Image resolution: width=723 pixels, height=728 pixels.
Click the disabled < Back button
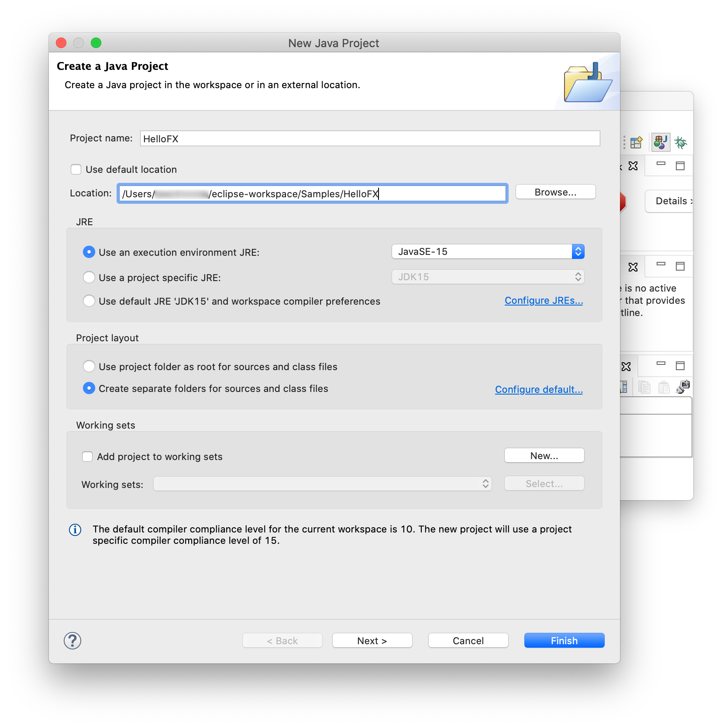[282, 641]
